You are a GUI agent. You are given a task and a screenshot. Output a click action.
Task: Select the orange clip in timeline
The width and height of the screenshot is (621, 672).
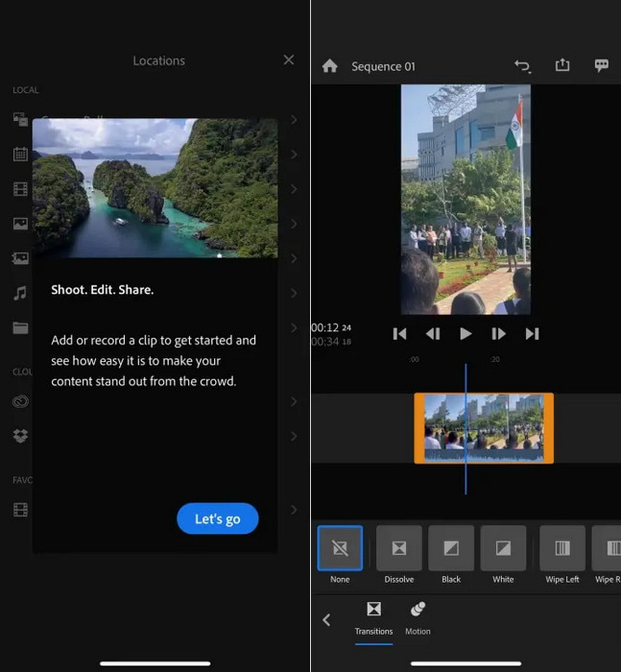pyautogui.click(x=484, y=428)
